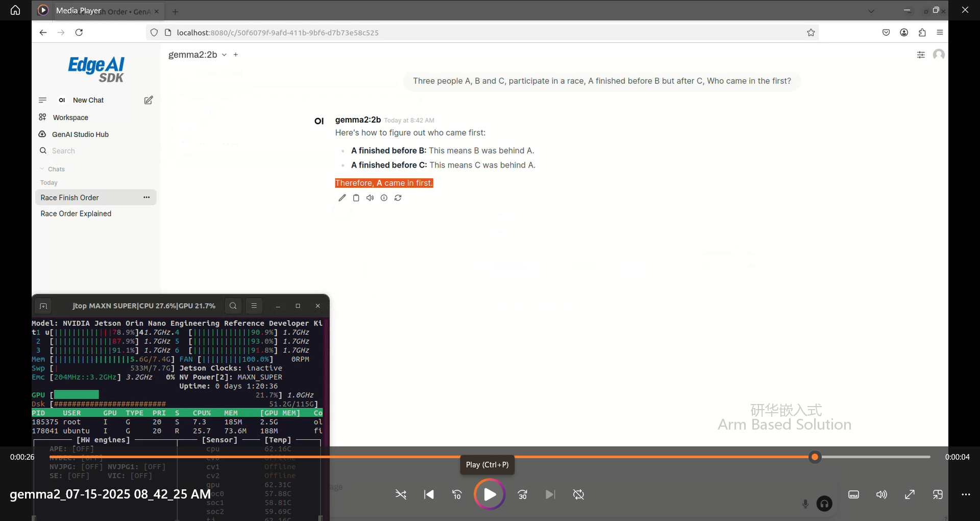Click the message 'Therefore, A came in first.'

tap(384, 183)
